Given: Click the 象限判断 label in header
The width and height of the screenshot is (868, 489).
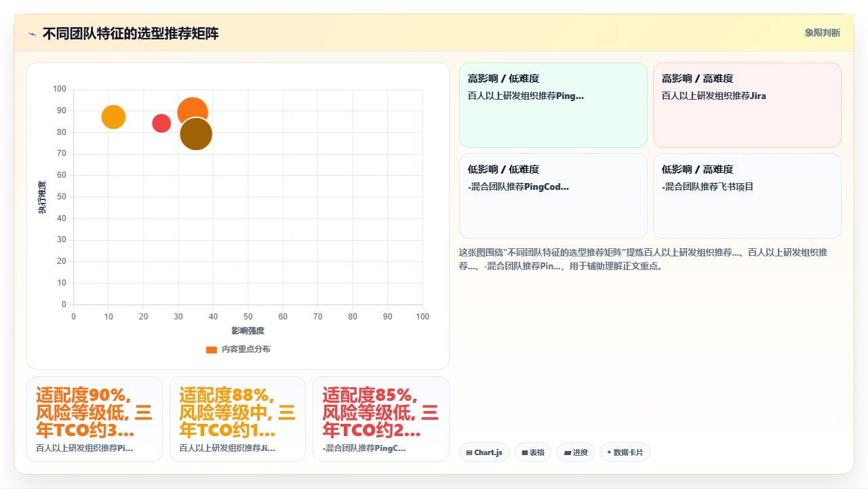Looking at the screenshot, I should coord(822,33).
